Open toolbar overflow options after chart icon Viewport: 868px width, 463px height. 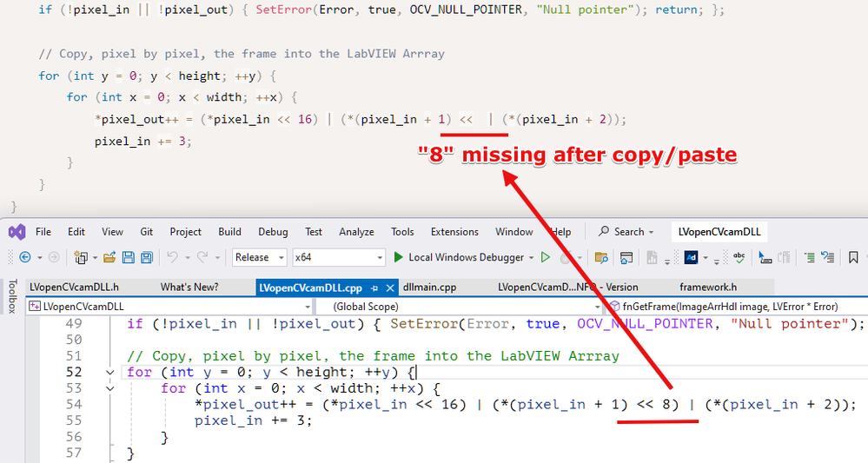point(666,261)
